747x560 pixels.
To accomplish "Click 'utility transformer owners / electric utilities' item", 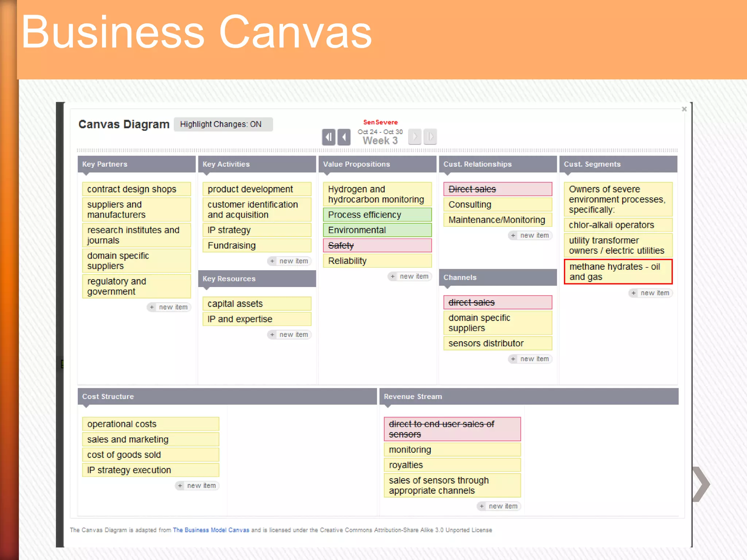I will pyautogui.click(x=618, y=245).
